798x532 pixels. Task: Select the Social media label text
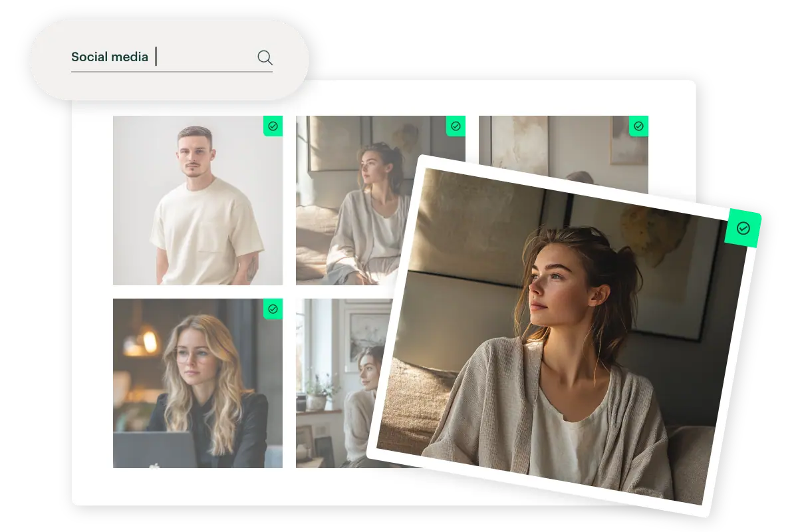tap(109, 57)
